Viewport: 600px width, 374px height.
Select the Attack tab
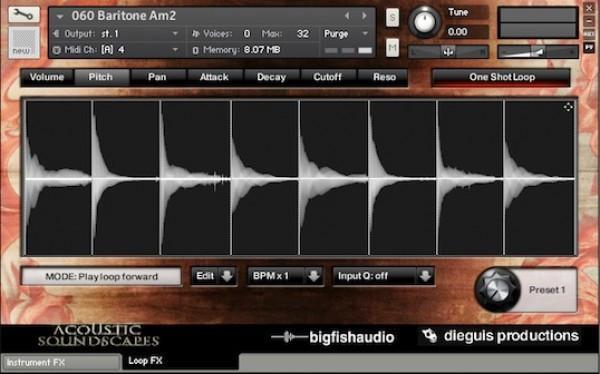tap(214, 77)
